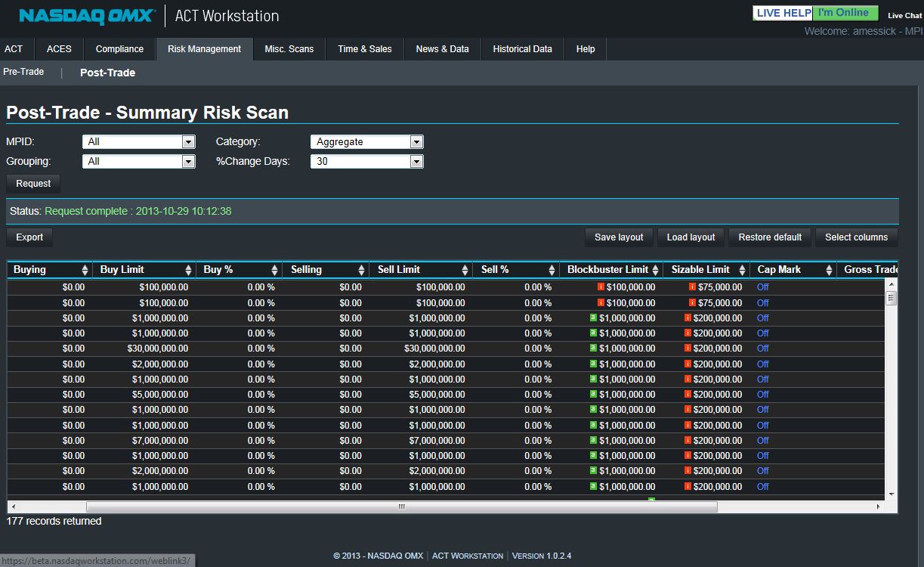
Task: Click the table's vertical scrollbar up arrow
Action: [x=892, y=285]
